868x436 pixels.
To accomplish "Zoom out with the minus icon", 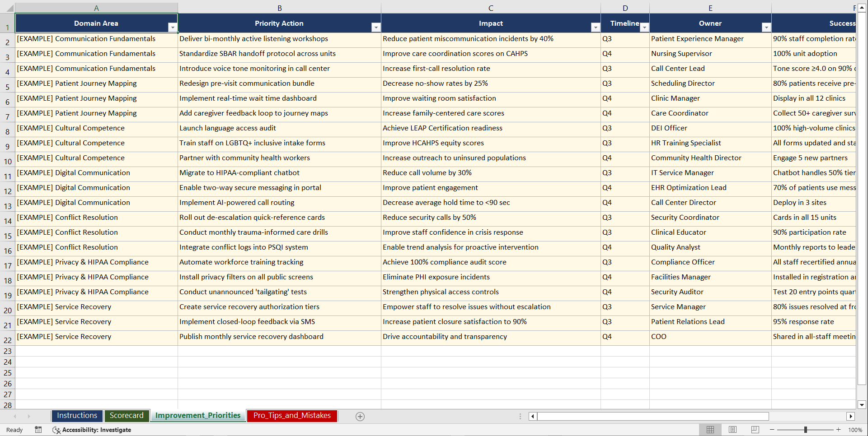I will click(772, 430).
